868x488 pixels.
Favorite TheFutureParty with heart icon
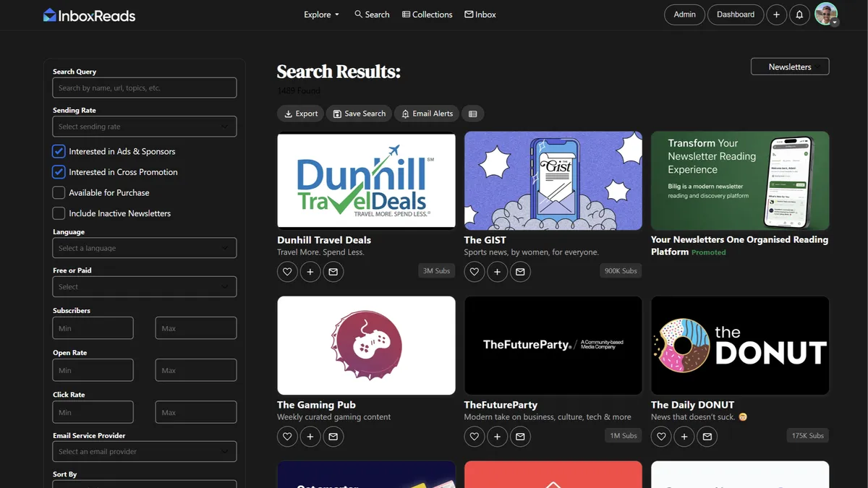475,437
